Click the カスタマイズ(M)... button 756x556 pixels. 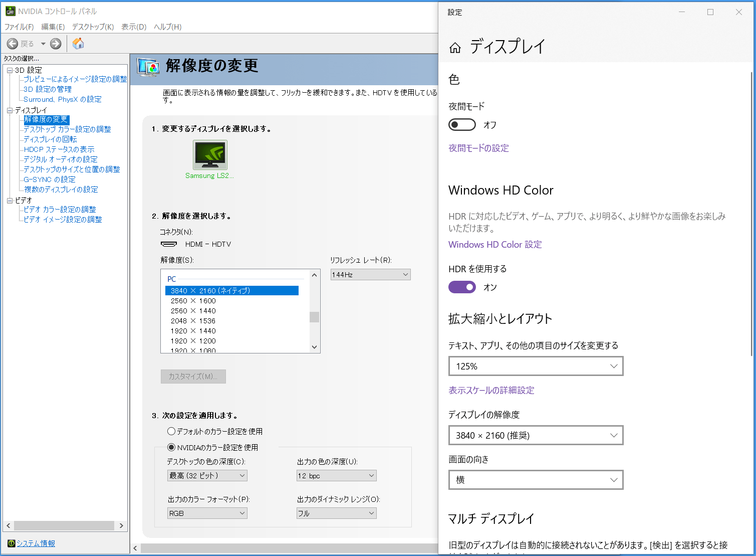click(193, 377)
